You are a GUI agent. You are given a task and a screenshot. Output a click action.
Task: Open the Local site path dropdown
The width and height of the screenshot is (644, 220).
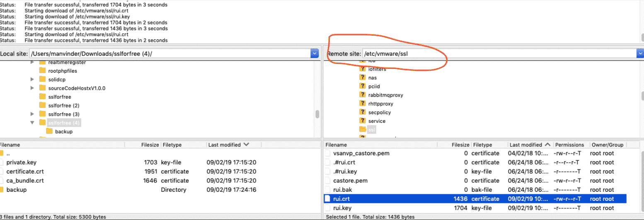315,54
